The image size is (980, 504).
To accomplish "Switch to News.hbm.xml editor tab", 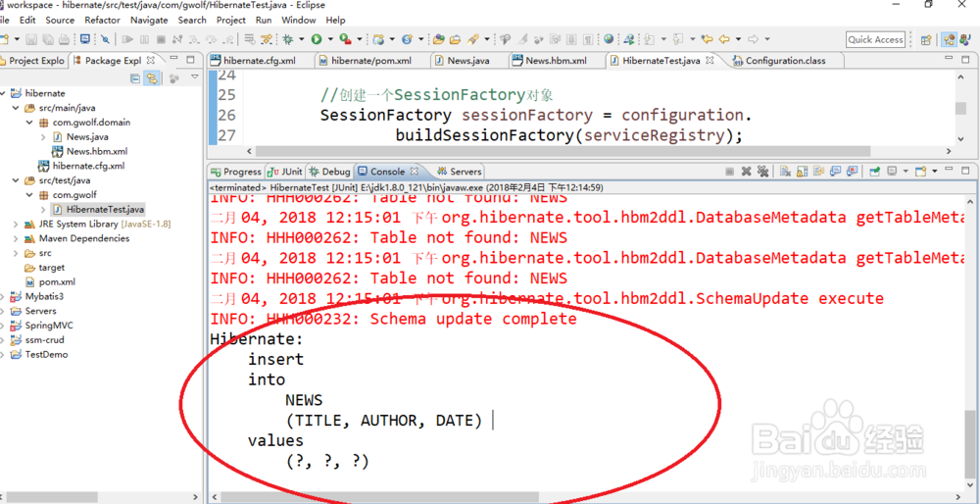I will point(557,61).
